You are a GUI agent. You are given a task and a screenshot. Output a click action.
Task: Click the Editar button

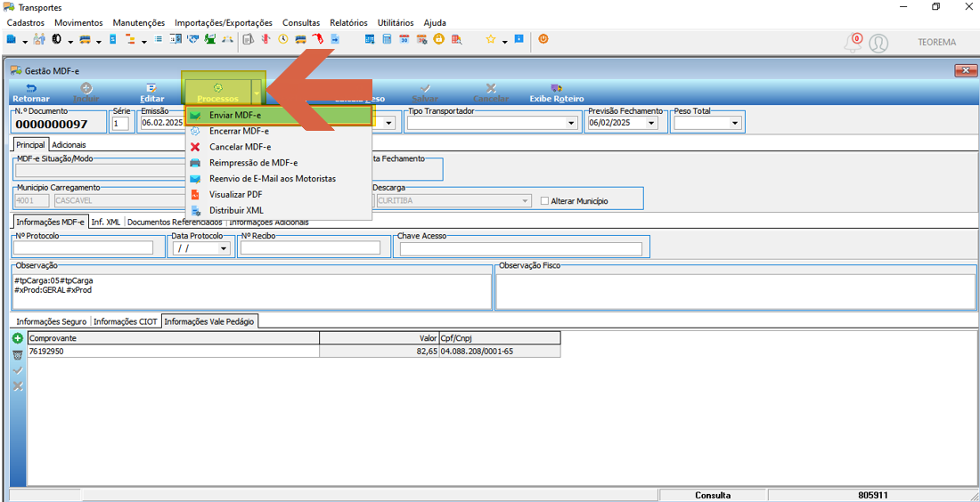click(151, 93)
